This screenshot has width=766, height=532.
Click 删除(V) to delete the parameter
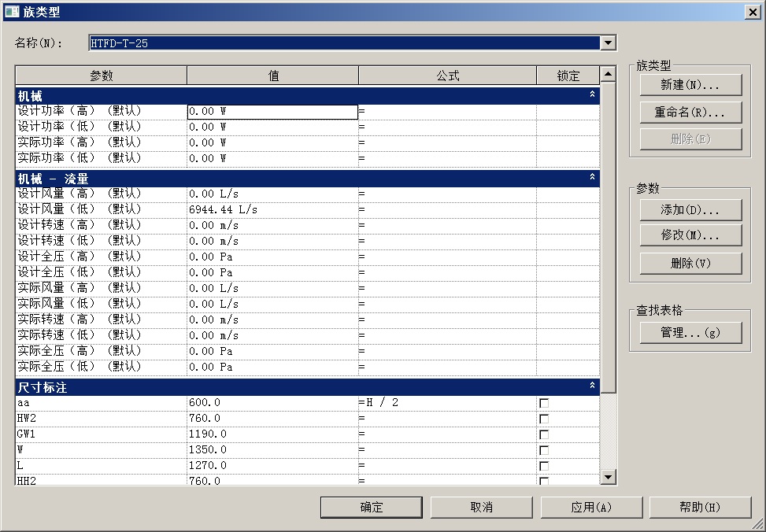pyautogui.click(x=690, y=263)
